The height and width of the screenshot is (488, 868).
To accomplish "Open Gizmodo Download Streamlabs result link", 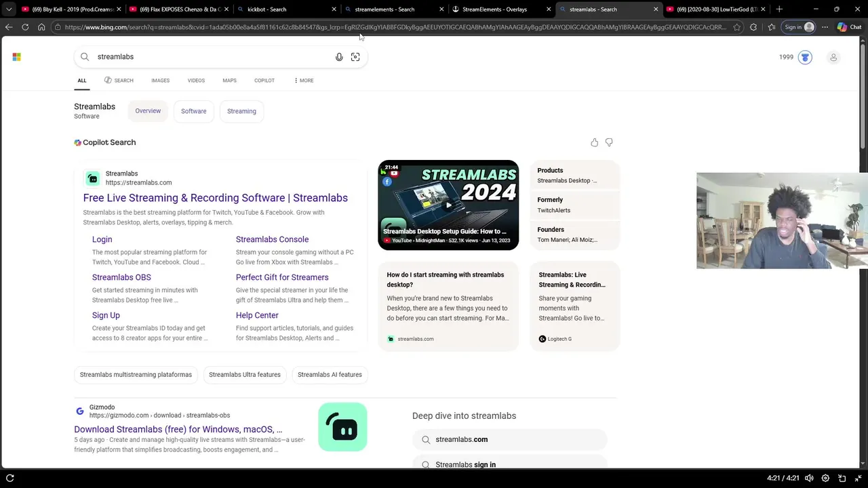I will [178, 429].
